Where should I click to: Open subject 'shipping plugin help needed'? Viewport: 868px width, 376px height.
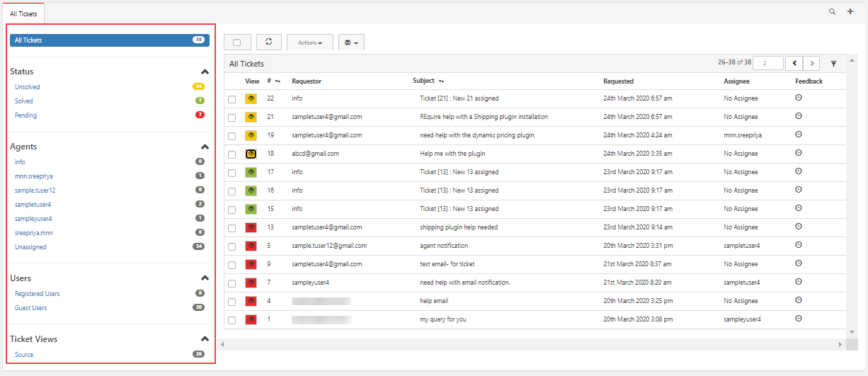459,227
